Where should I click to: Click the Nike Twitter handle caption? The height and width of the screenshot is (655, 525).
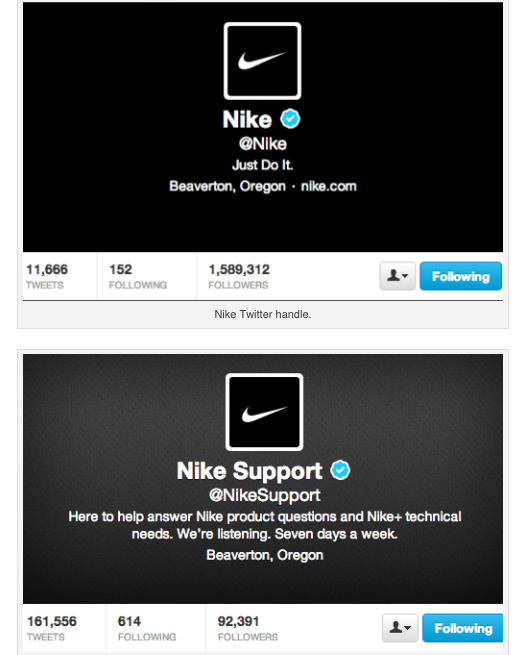(263, 314)
